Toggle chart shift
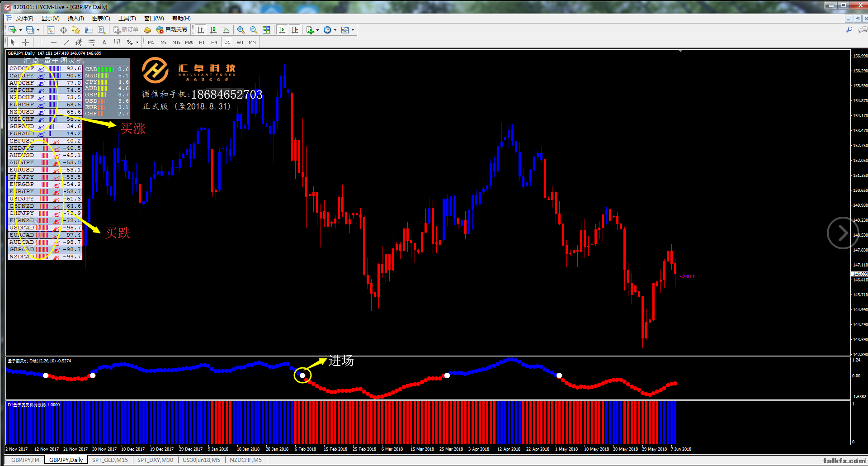 click(295, 30)
